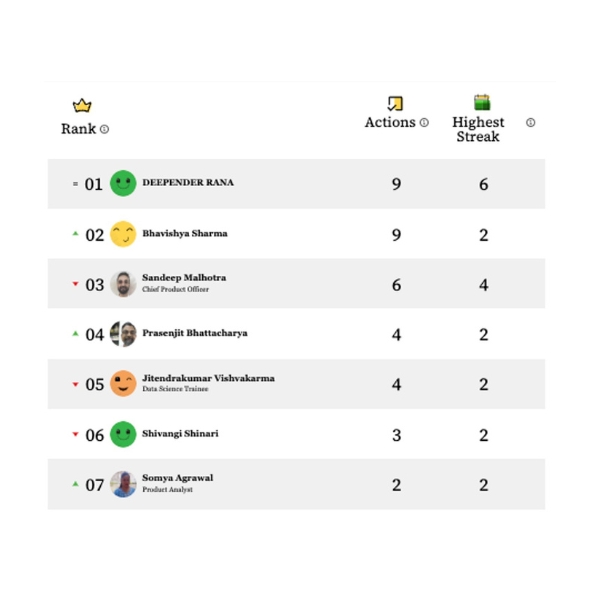Click the red down arrow beside rank 03
Screen dimensions: 600x600
click(x=75, y=284)
